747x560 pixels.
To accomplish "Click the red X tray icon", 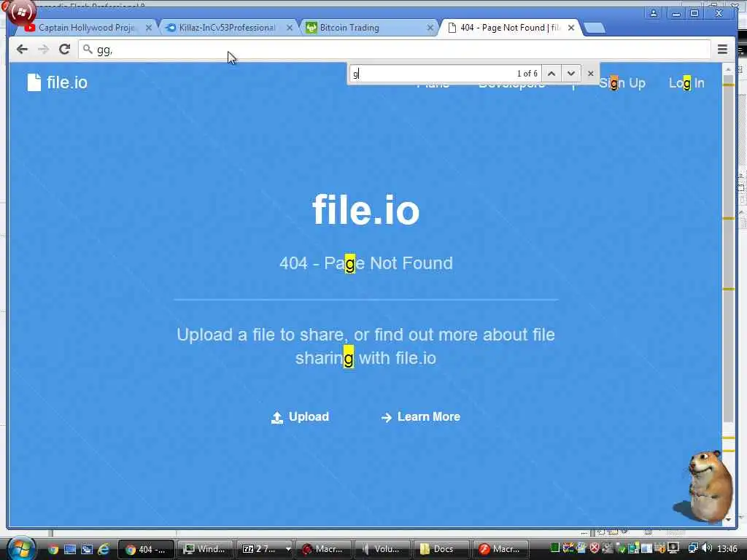I will pos(594,548).
